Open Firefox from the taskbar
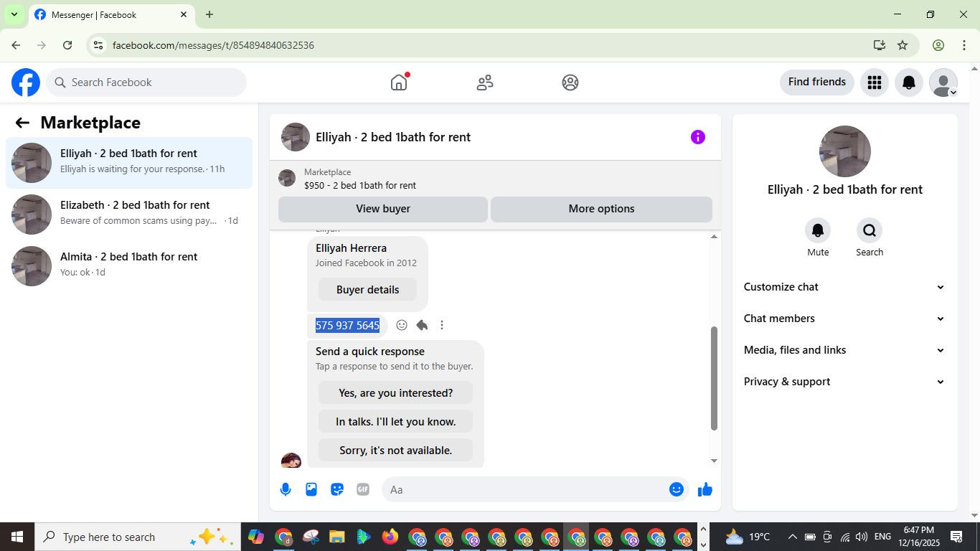980x551 pixels. coord(390,537)
